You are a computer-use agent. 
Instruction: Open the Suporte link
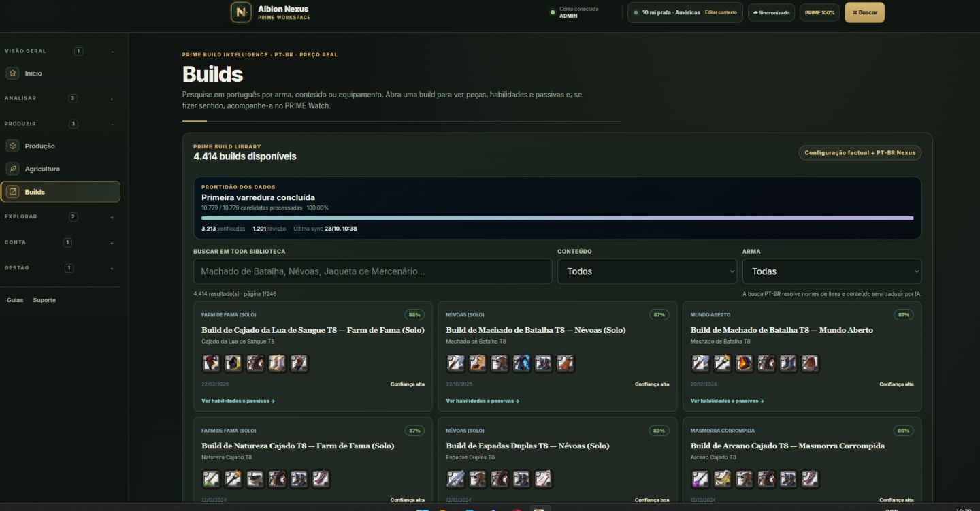click(44, 300)
